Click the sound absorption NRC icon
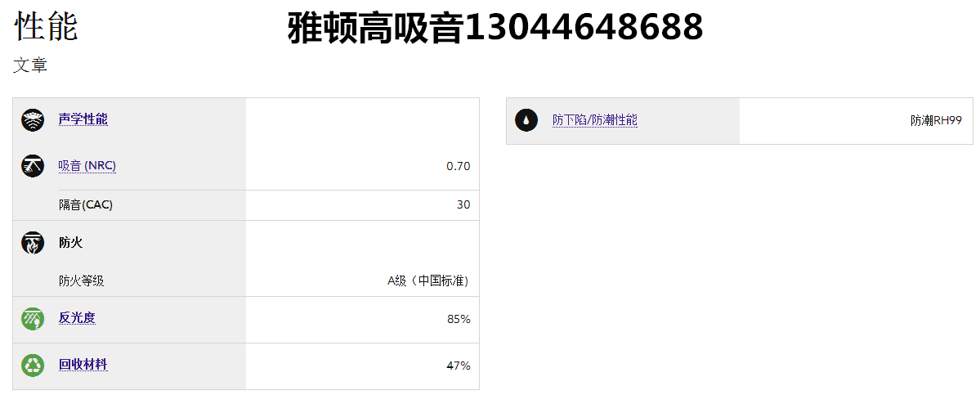The width and height of the screenshot is (980, 404). coord(33,166)
